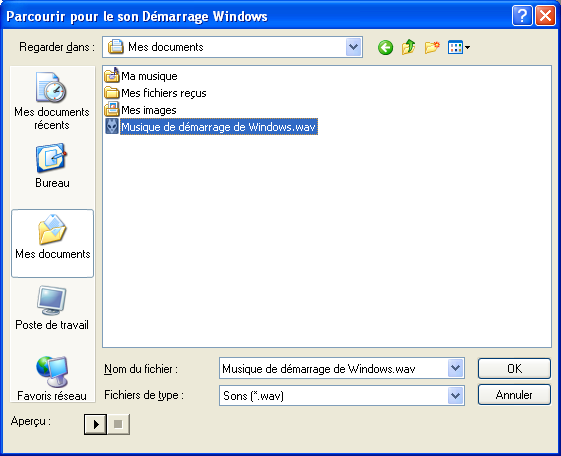Expand the Fichiers de type dropdown
Image resolution: width=561 pixels, height=456 pixels.
[455, 396]
